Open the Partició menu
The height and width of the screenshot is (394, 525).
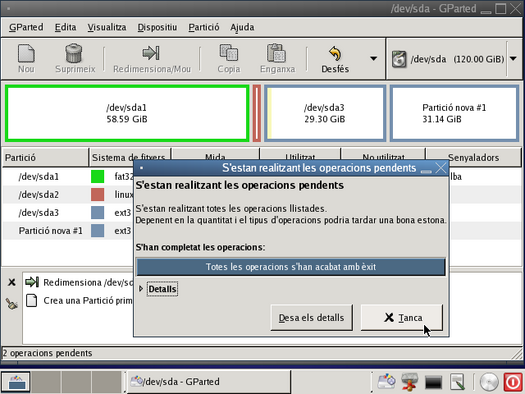(x=204, y=27)
